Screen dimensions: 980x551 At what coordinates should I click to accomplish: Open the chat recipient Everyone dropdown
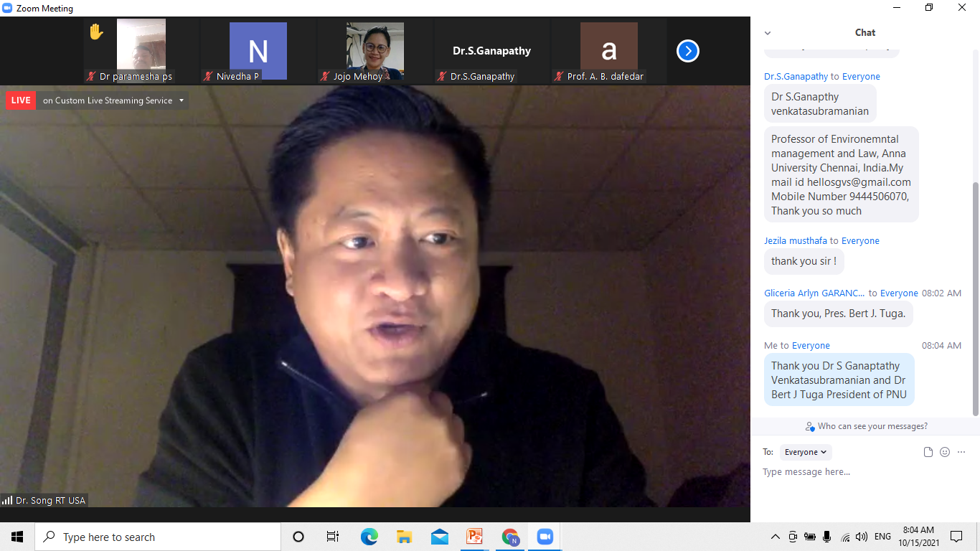coord(806,452)
